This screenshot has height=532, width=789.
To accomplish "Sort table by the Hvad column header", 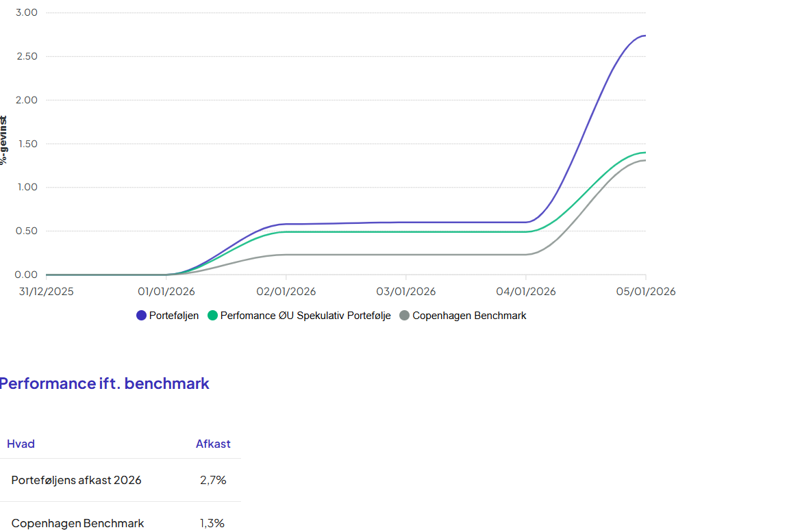I will [x=21, y=444].
